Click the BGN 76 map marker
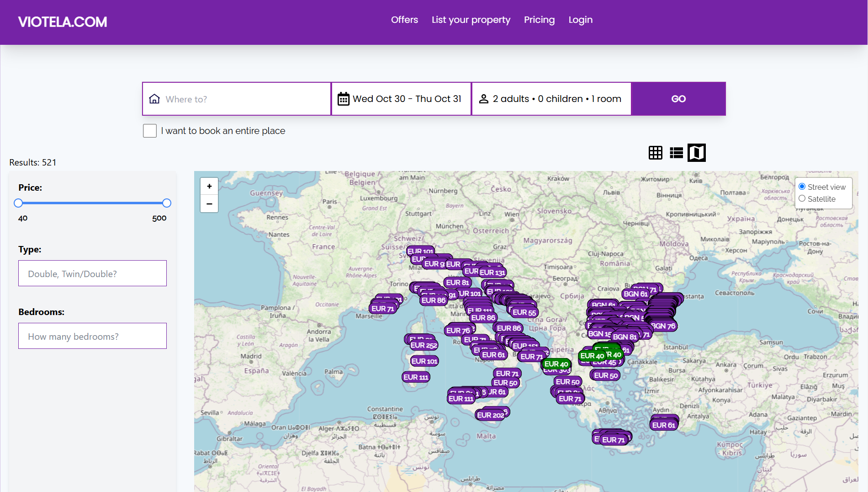This screenshot has height=492, width=868. [663, 326]
